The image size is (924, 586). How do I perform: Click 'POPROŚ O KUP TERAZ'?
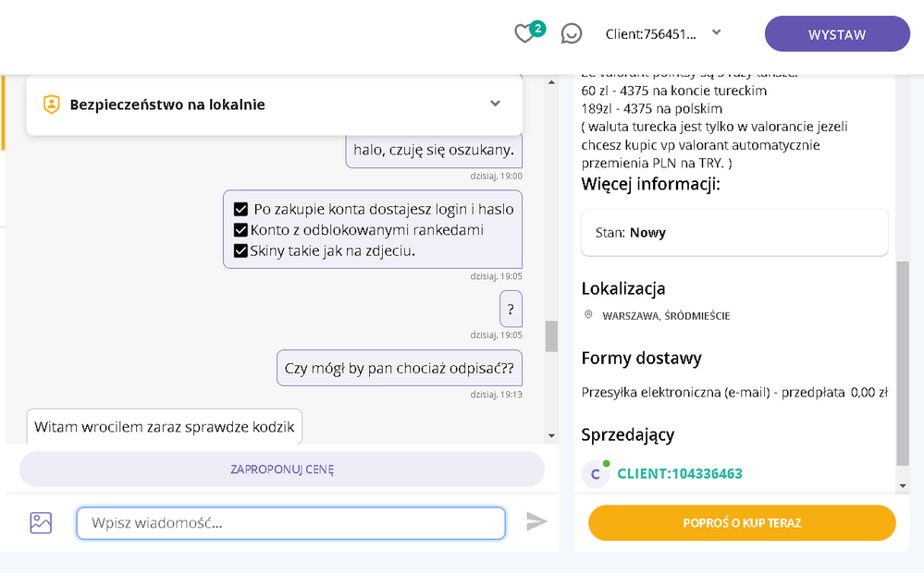741,522
